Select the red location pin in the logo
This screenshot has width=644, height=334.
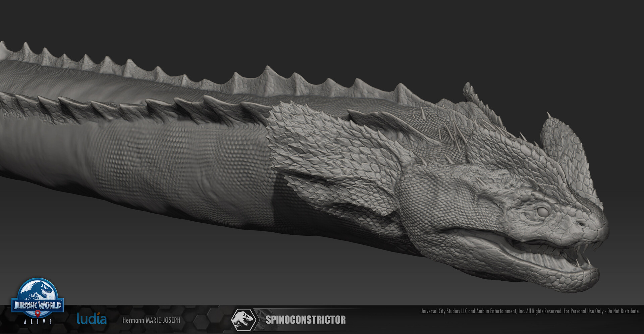(x=38, y=313)
